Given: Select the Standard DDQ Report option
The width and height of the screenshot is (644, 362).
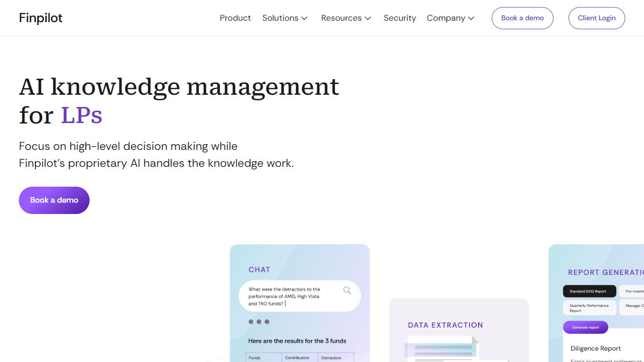Looking at the screenshot, I should (589, 291).
